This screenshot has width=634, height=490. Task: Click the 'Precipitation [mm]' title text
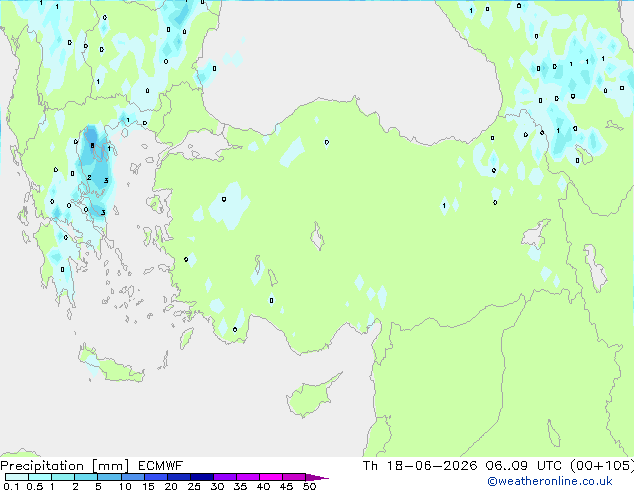(x=65, y=466)
